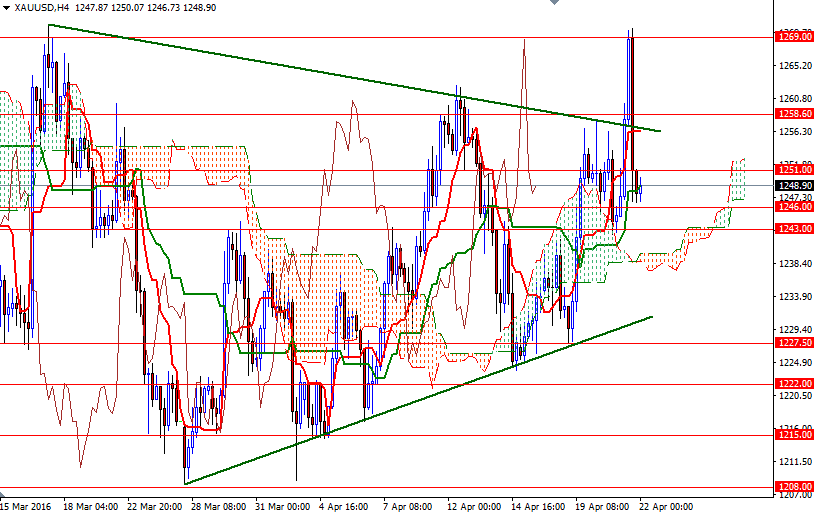Click the 1233.90 price scale value
Screen dimensions: 814x514
(x=795, y=296)
